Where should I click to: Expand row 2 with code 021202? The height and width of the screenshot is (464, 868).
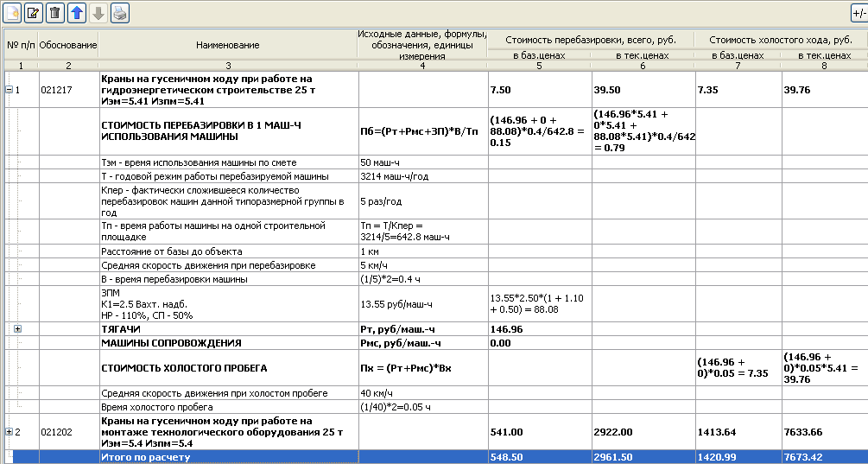[x=10, y=431]
